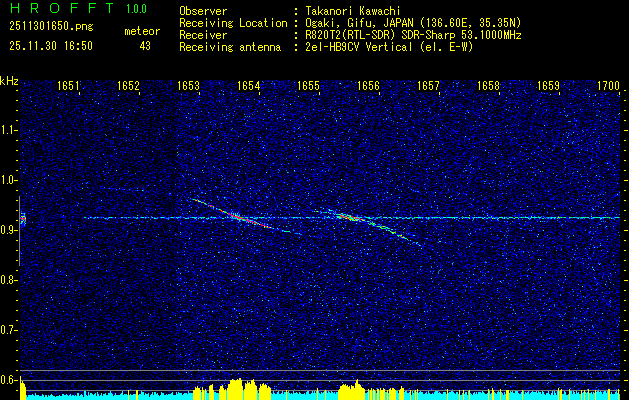The width and height of the screenshot is (629, 400).
Task: Click the 'Receiving antenna' field label
Action: [230, 47]
